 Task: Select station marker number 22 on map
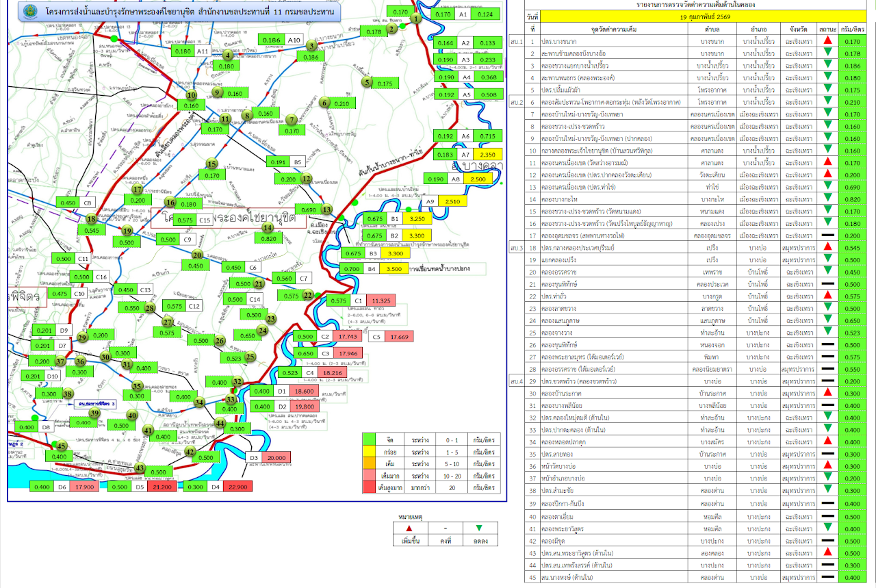click(308, 295)
